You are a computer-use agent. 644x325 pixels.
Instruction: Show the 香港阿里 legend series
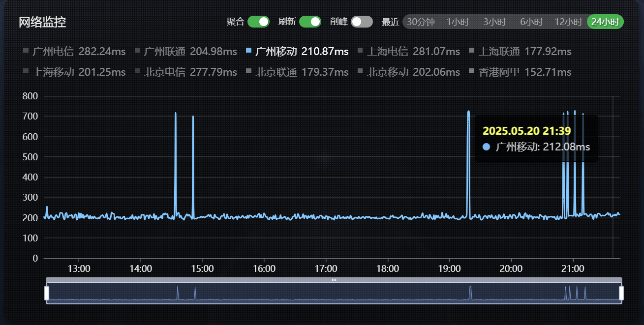click(520, 72)
